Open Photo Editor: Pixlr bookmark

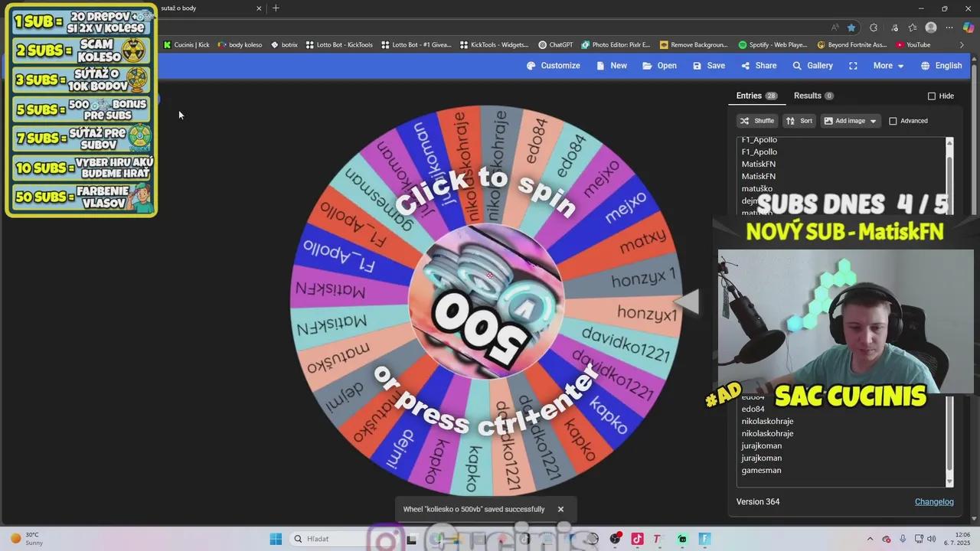pyautogui.click(x=616, y=45)
